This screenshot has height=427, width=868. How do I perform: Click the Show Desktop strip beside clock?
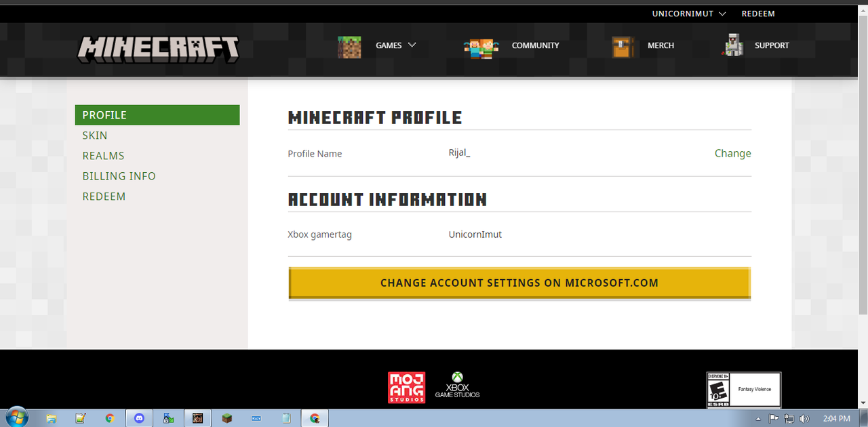[863, 418]
